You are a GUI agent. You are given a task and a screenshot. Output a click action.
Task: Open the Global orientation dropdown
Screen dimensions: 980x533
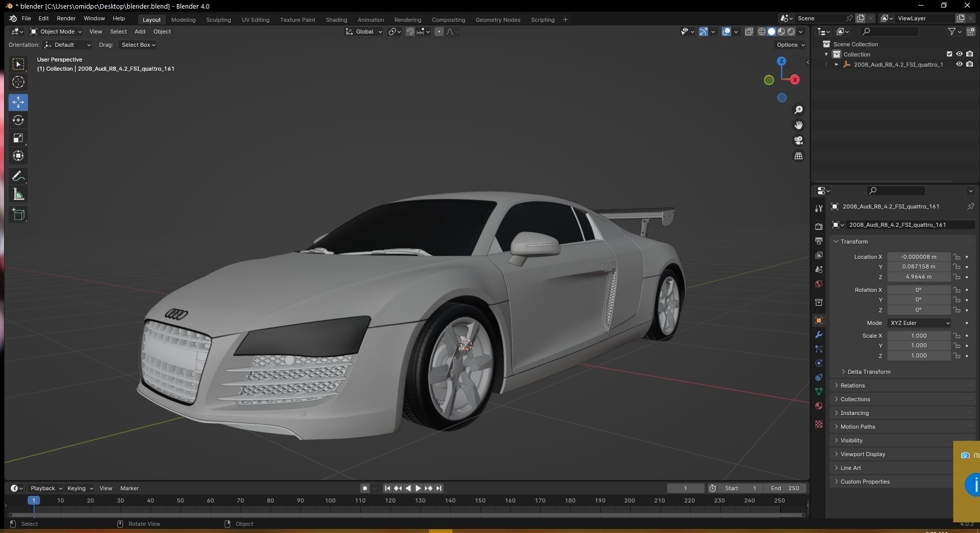[x=364, y=32]
